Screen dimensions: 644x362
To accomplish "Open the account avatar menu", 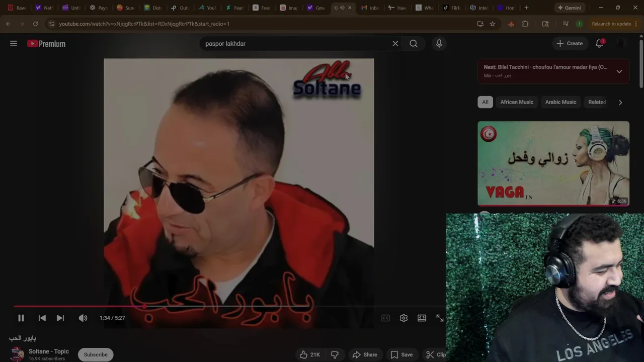I will [x=621, y=44].
